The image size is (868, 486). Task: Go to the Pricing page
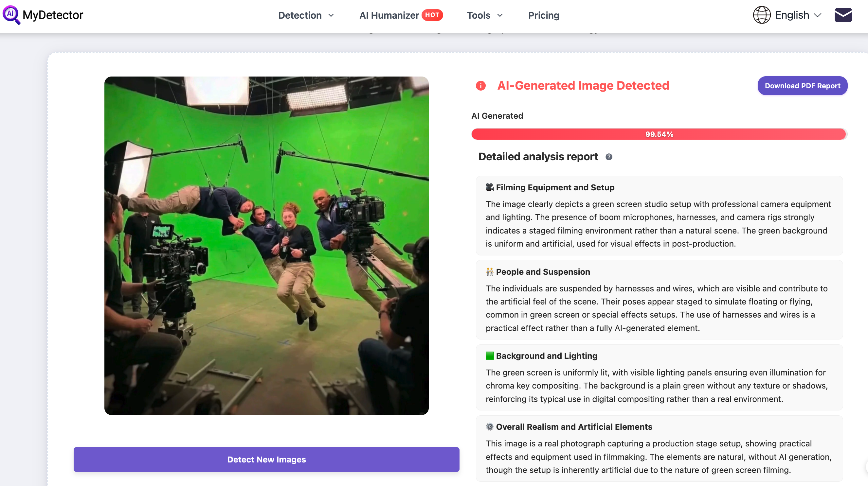click(x=544, y=15)
